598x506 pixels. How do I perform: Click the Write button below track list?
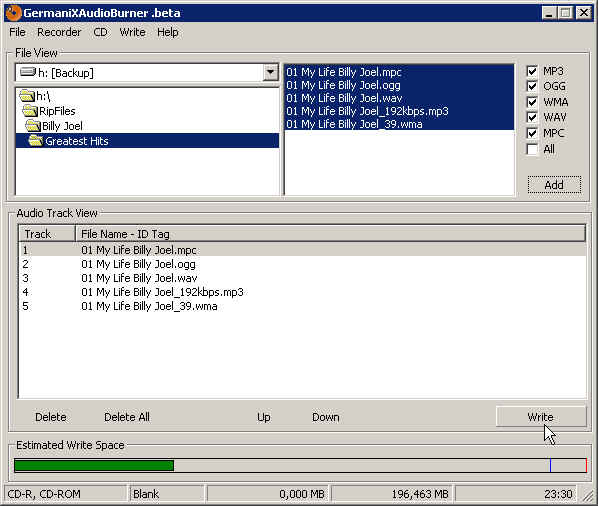(x=541, y=417)
